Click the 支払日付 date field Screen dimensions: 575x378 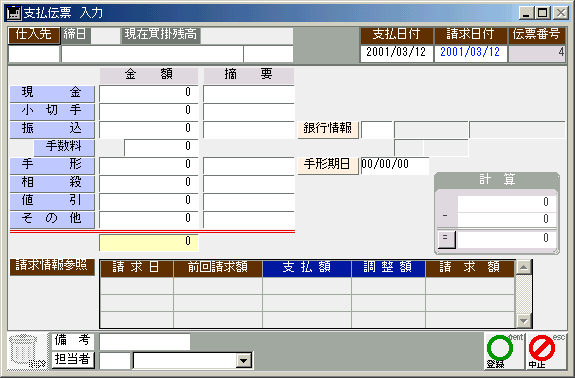pos(397,54)
